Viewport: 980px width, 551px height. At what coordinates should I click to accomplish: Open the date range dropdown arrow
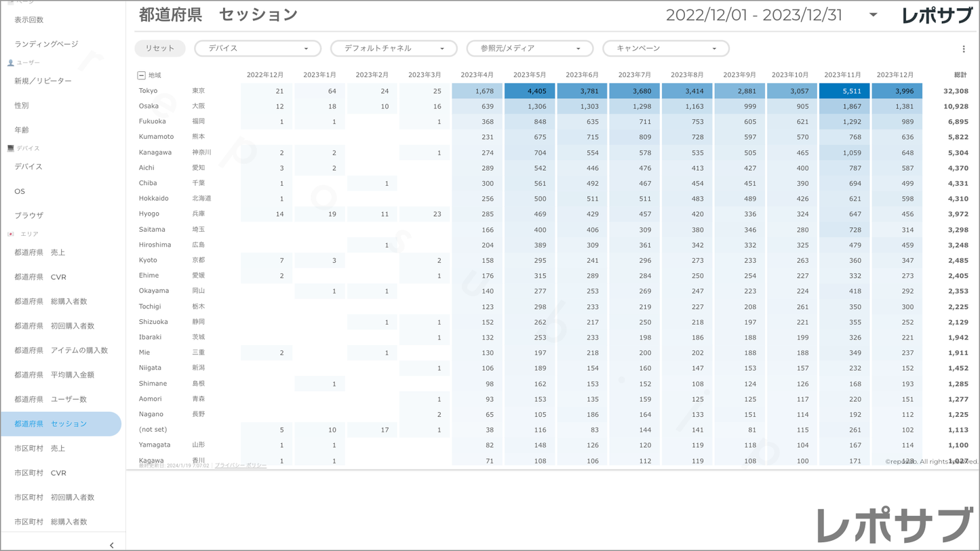873,15
